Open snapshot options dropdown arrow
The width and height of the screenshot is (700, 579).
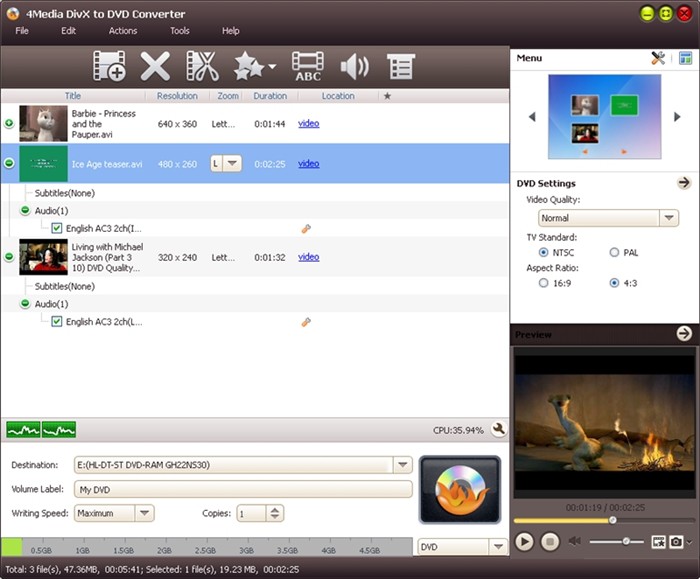(689, 542)
